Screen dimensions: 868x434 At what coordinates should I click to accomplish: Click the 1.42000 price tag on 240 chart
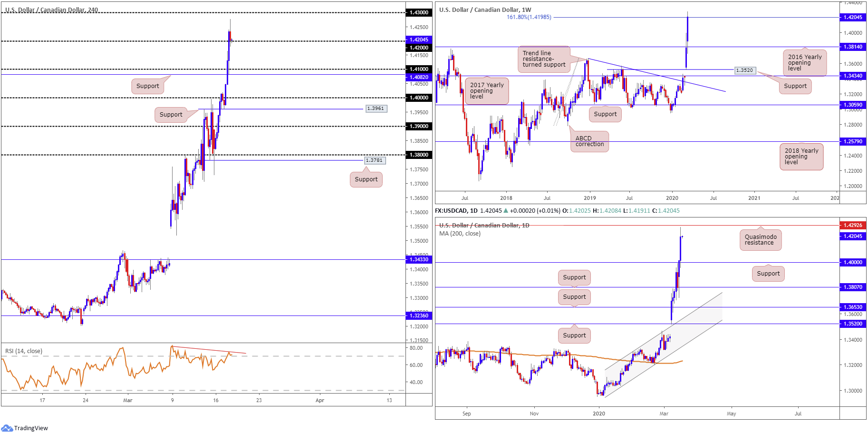(419, 48)
